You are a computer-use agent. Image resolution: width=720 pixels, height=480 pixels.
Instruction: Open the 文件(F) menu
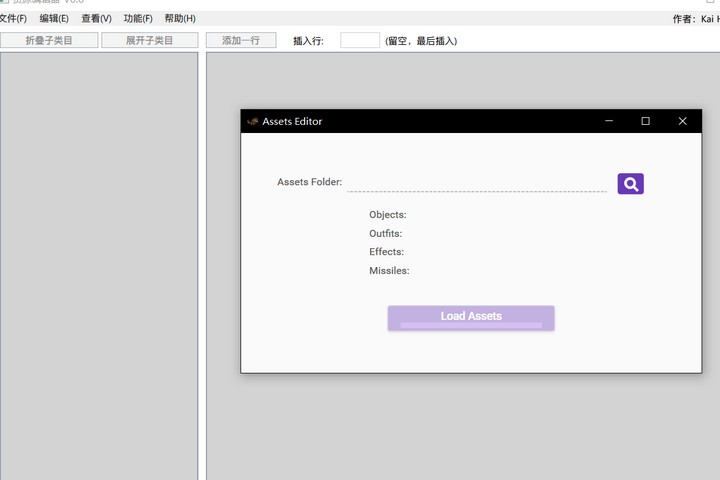tap(13, 19)
